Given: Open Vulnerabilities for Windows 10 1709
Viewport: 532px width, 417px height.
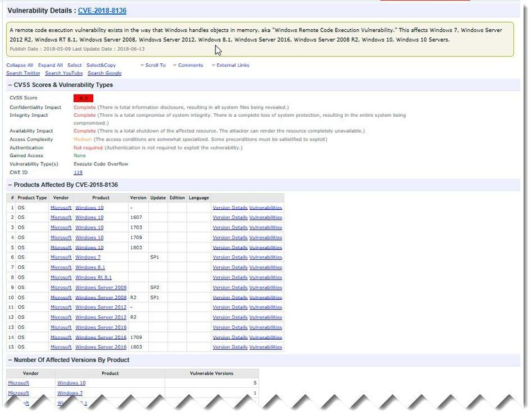Looking at the screenshot, I should [266, 238].
